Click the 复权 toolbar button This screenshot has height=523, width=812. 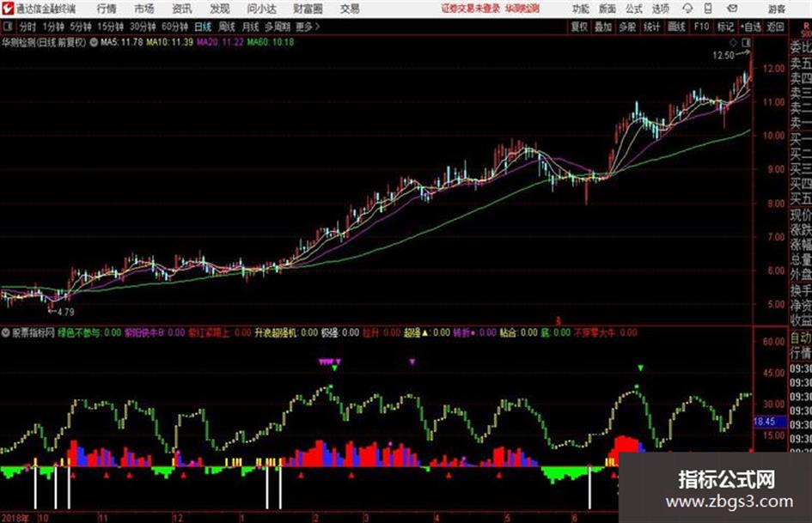[x=579, y=27]
